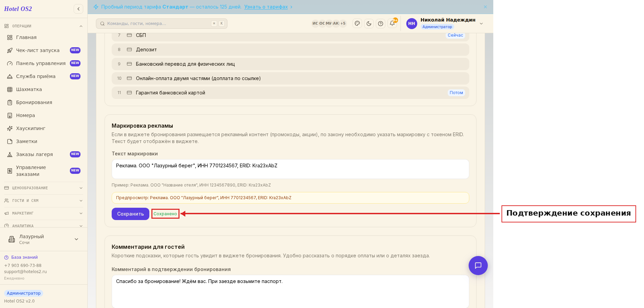This screenshot has height=308, width=644.
Task: Collapse the sidebar with the chevron button
Action: coord(78,9)
